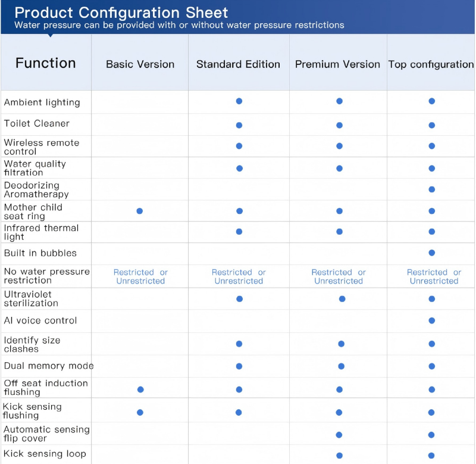Select Basic Version dot for Kick sensing flushing
The width and height of the screenshot is (476, 464).
point(140,412)
